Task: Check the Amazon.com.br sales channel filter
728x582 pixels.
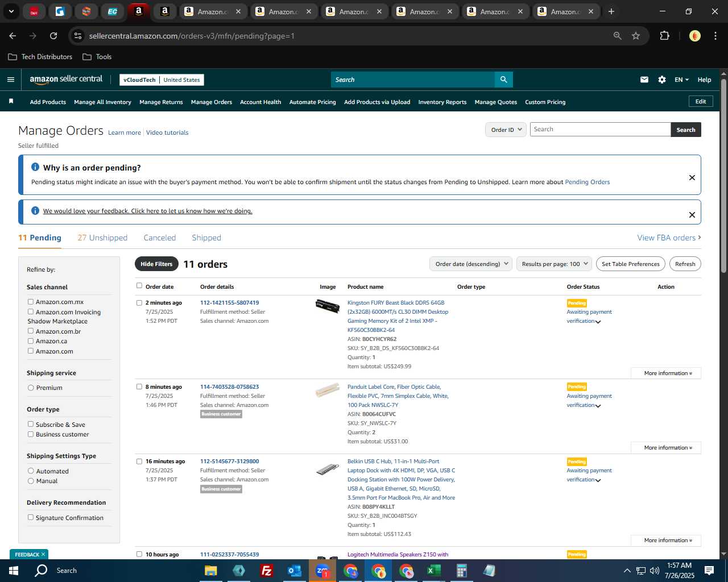Action: 31,331
